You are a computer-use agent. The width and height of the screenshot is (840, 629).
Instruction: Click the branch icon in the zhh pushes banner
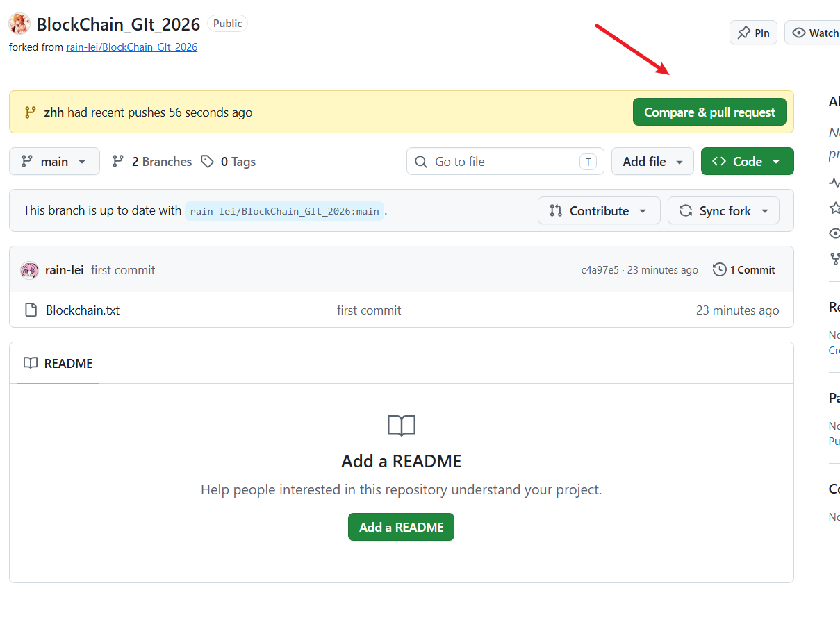pos(30,112)
